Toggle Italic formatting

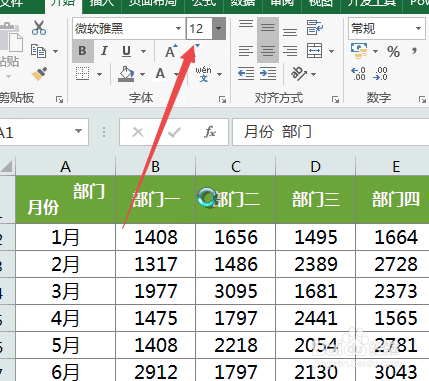(x=104, y=51)
